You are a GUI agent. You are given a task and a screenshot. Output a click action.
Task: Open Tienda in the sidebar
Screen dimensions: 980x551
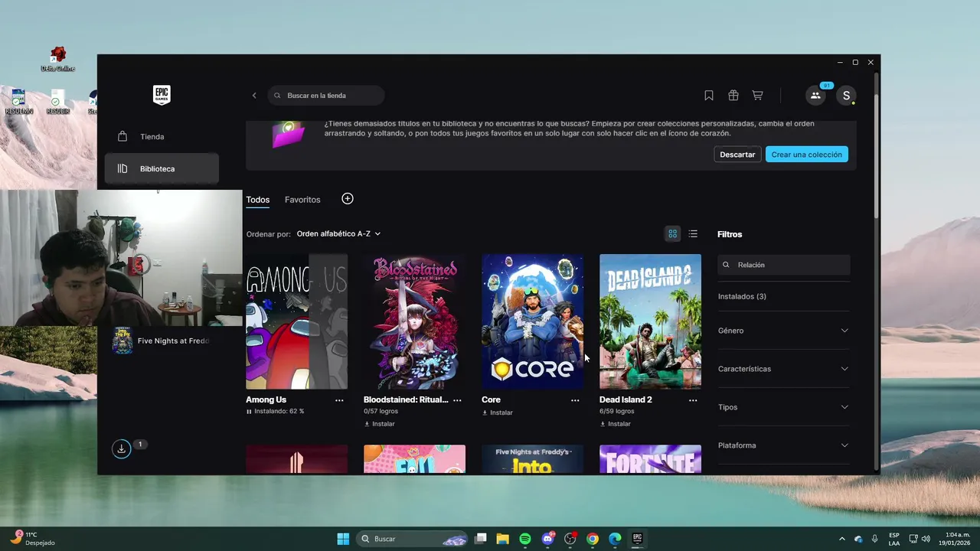(x=162, y=137)
